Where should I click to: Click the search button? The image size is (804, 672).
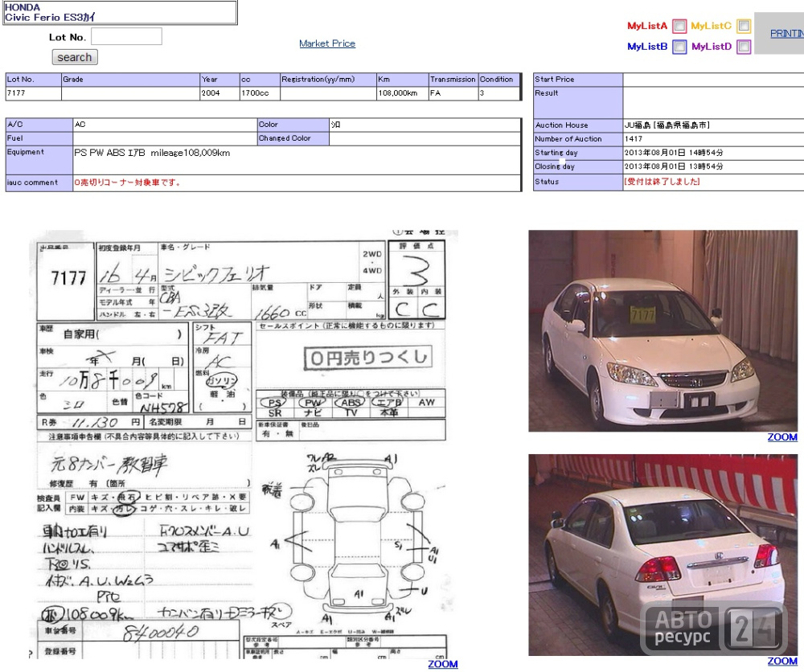click(x=75, y=57)
